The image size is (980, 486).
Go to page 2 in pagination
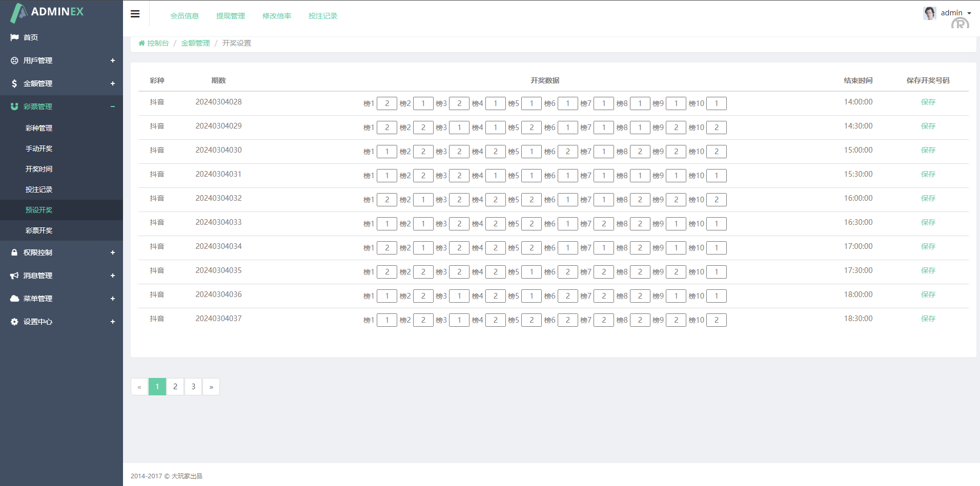(x=175, y=387)
